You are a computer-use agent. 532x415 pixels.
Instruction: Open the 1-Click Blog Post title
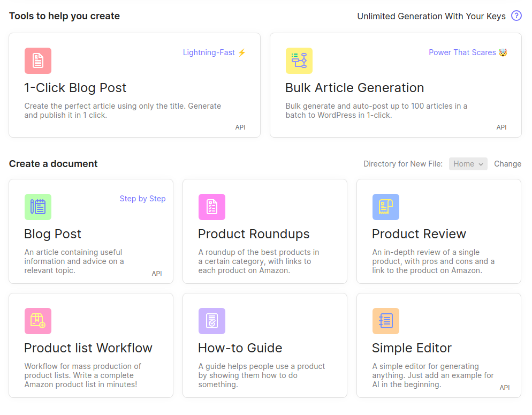75,88
